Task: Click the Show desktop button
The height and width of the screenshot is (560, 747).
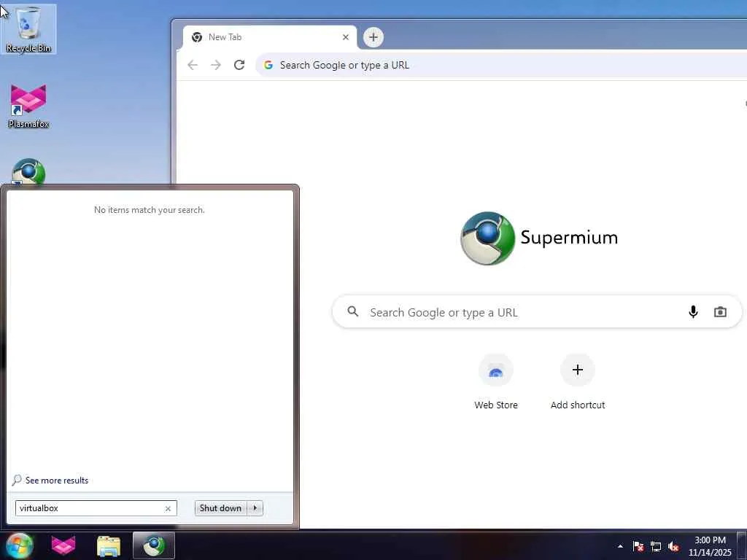Action: (x=742, y=546)
